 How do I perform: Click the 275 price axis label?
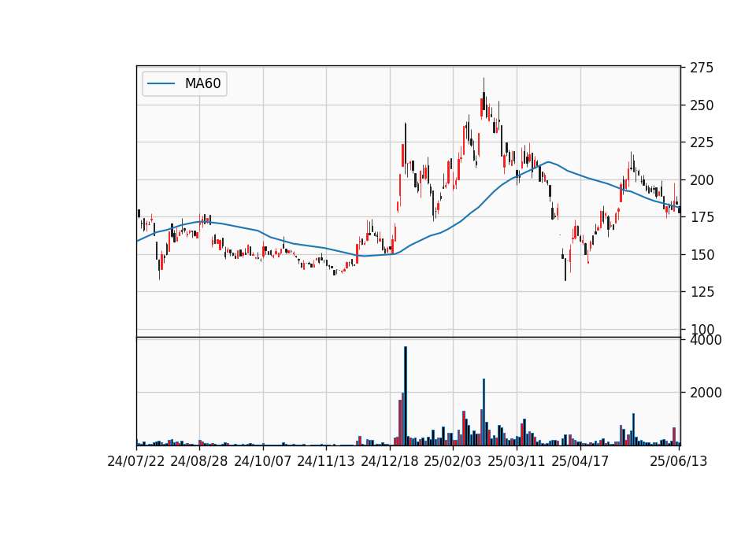point(702,68)
